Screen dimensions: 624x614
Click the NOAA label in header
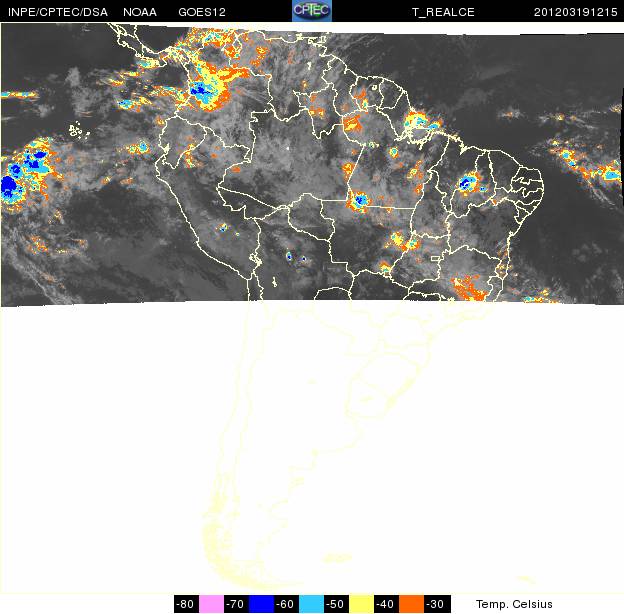coord(140,12)
